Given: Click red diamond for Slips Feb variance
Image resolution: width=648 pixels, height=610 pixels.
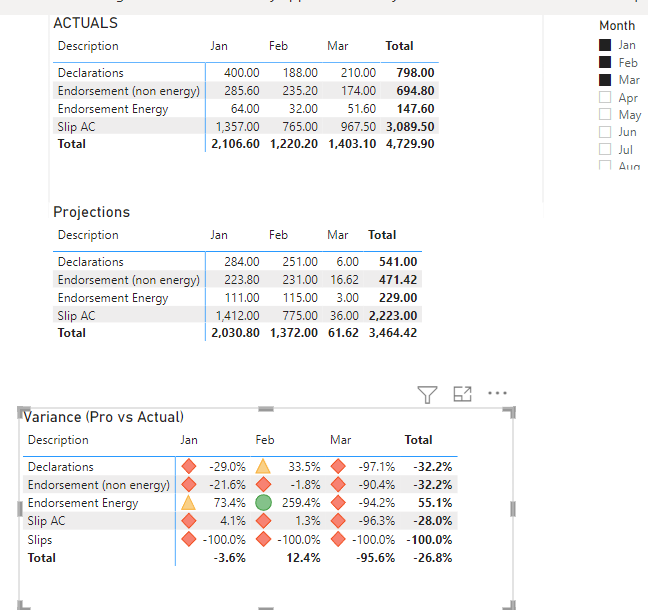Looking at the screenshot, I should (x=263, y=539).
